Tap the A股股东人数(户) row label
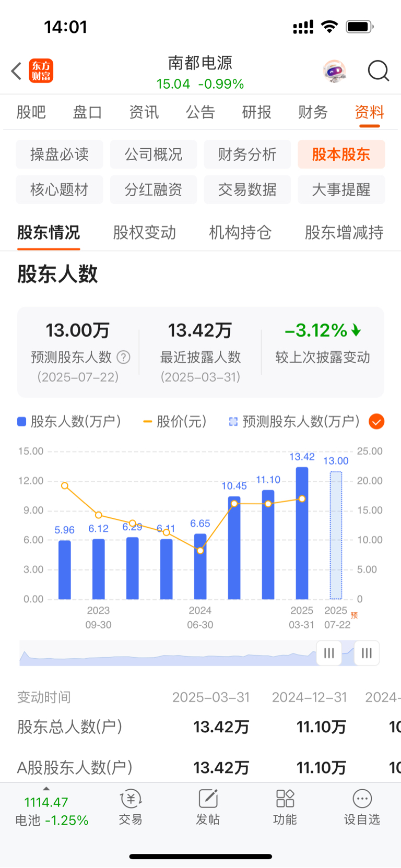The width and height of the screenshot is (401, 868). (75, 767)
